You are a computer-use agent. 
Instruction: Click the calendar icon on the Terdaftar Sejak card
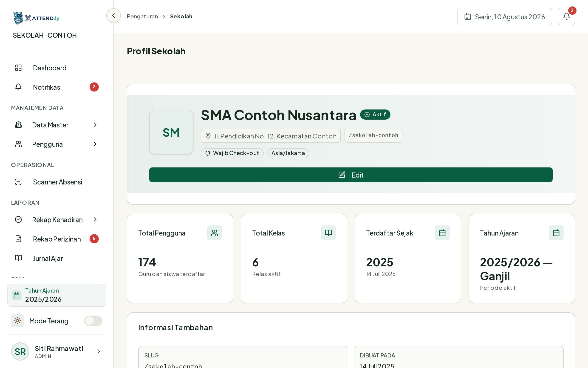pos(442,233)
